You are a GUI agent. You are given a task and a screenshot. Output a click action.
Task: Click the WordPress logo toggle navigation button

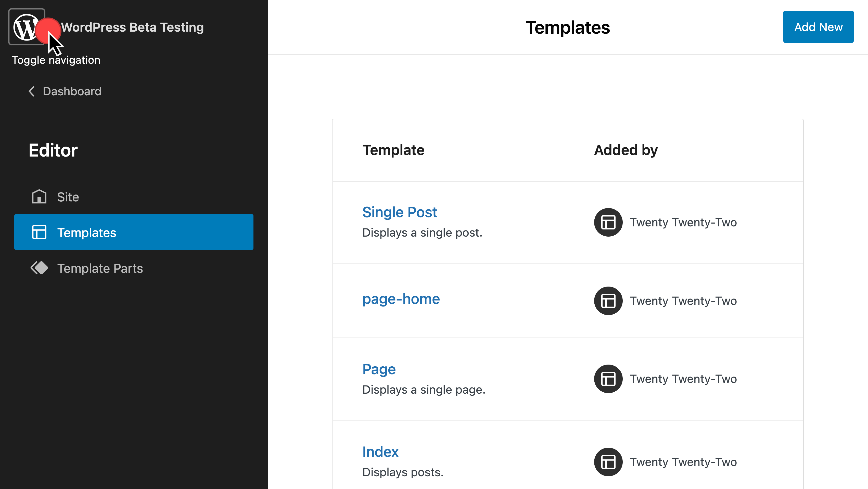[26, 27]
